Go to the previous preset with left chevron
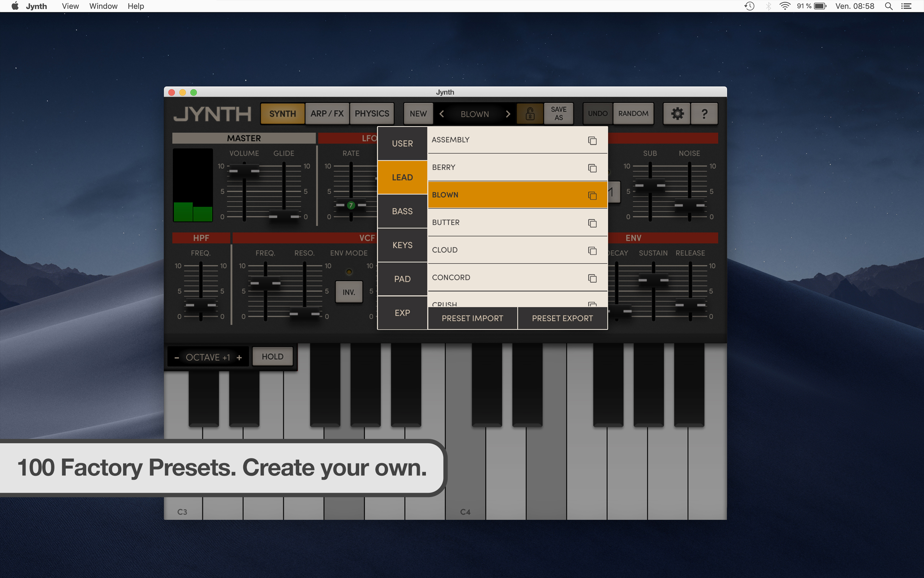The image size is (924, 578). click(442, 114)
